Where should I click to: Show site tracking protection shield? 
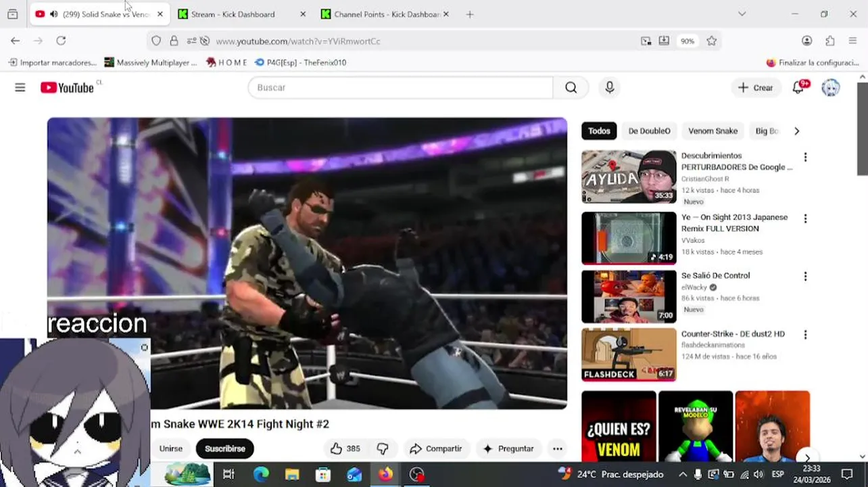point(156,41)
